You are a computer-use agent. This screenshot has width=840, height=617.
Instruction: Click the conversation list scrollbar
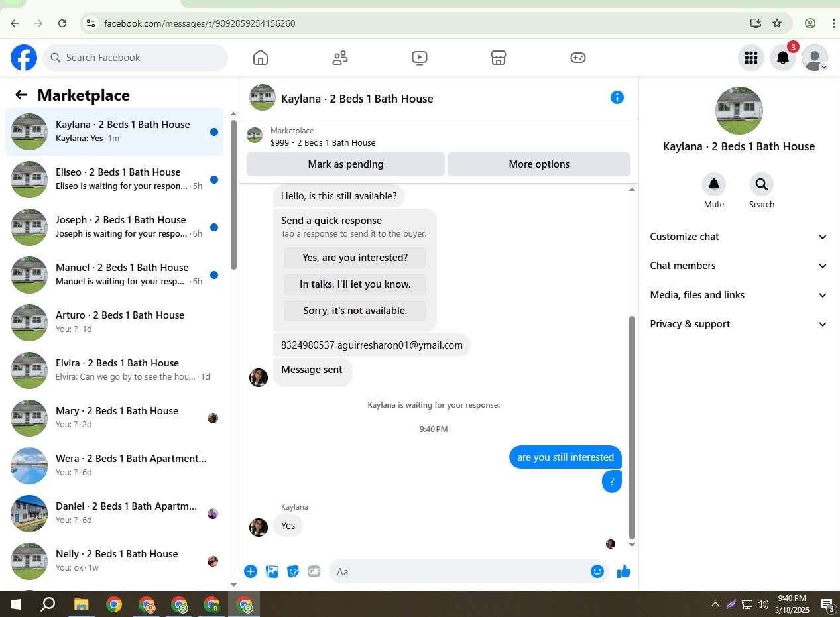(233, 194)
